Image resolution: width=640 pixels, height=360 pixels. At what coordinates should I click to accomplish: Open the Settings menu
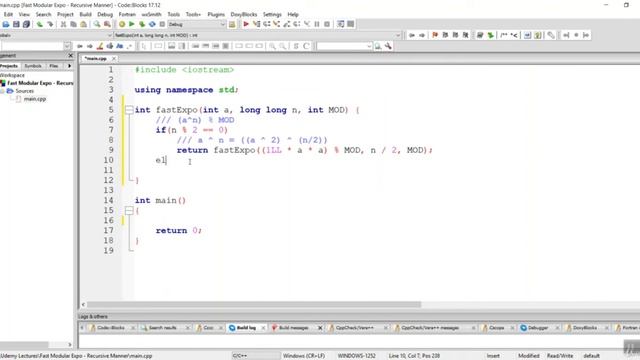pos(272,14)
